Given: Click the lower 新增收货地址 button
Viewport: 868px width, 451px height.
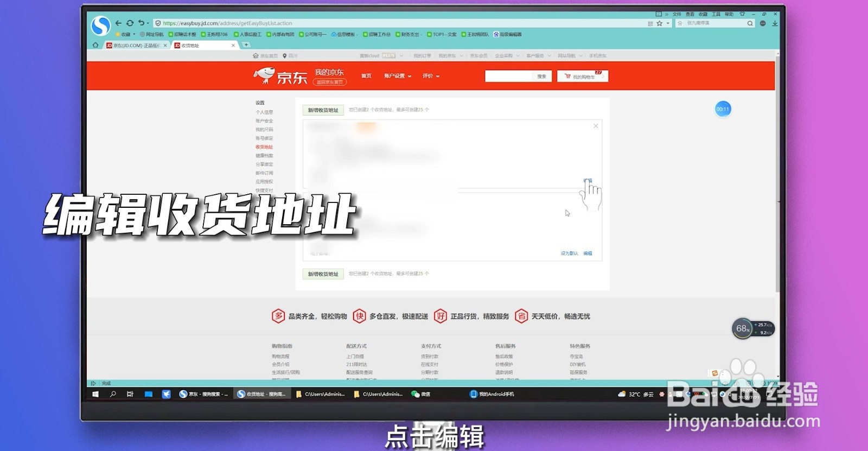Looking at the screenshot, I should point(323,274).
